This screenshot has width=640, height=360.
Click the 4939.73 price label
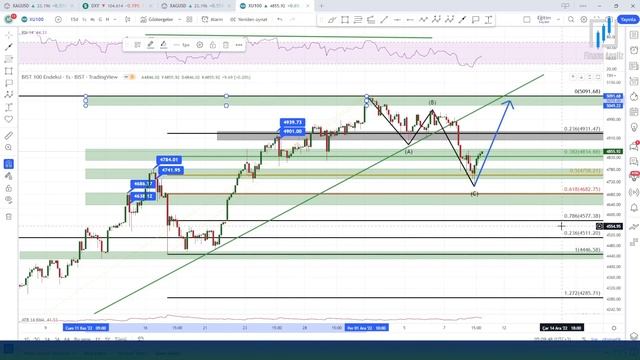coord(292,122)
